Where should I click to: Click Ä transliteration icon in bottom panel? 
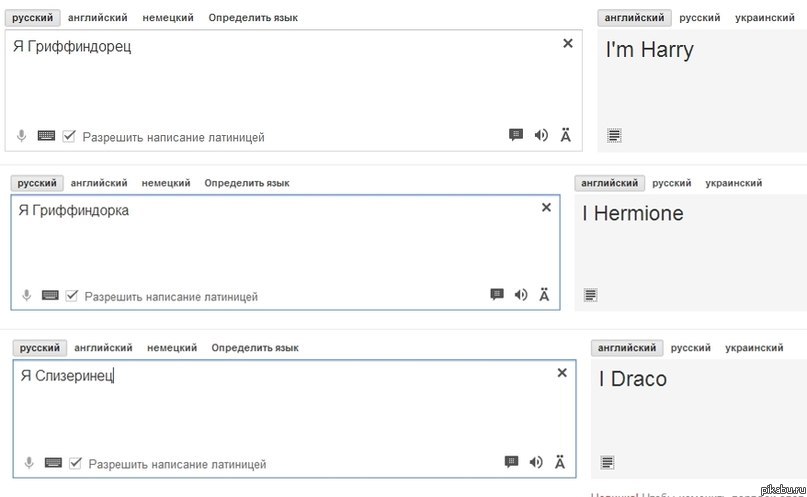click(560, 462)
